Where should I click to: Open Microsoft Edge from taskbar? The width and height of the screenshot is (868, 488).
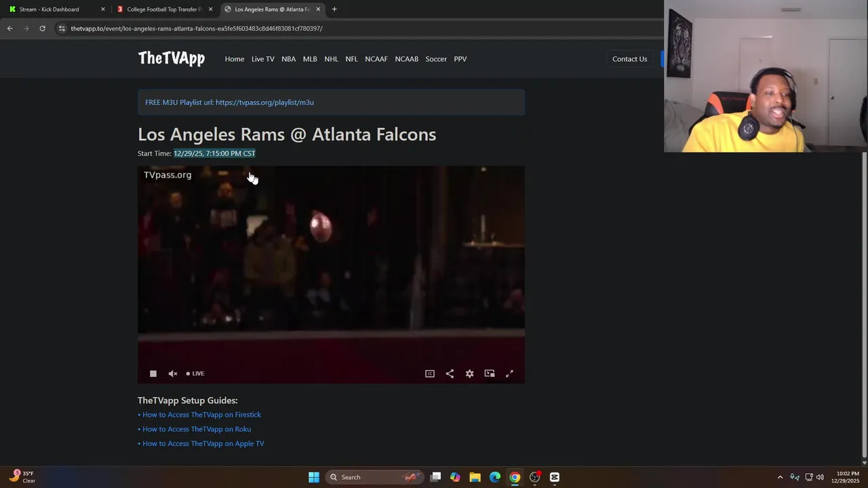tap(495, 477)
